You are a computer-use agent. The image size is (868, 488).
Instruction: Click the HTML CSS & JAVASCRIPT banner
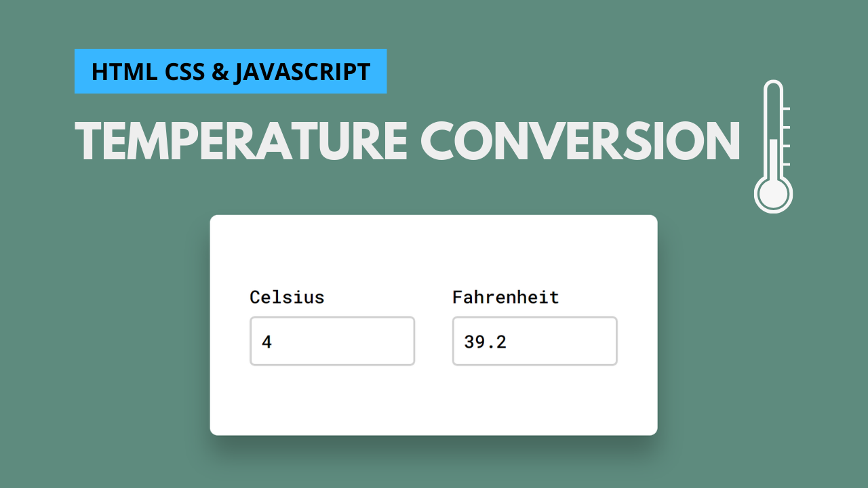coord(231,71)
